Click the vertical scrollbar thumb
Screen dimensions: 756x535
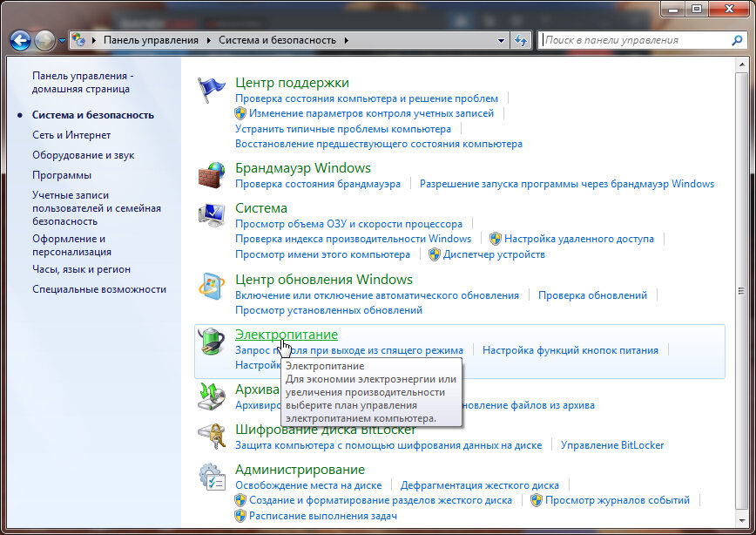tap(741, 290)
